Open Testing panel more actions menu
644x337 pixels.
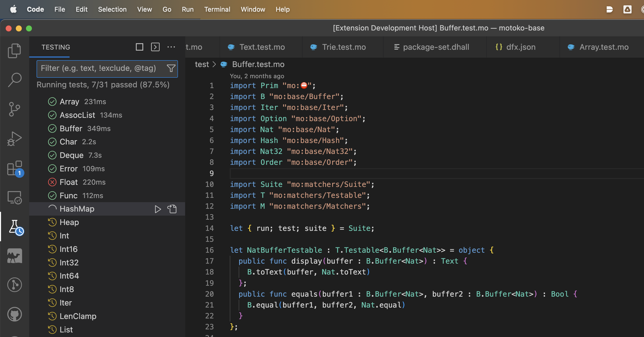click(x=171, y=47)
